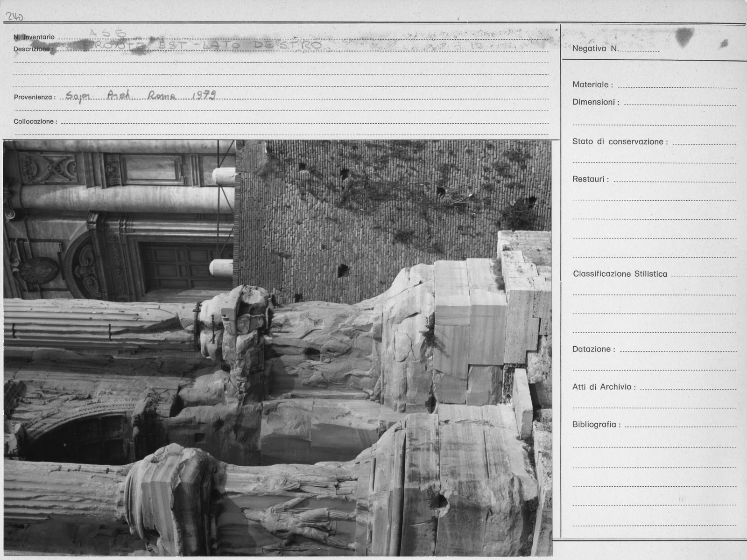Click smudged 'FRONTE EST - LATO DESTRO' description
Image resolution: width=747 pixels, height=560 pixels.
click(202, 45)
